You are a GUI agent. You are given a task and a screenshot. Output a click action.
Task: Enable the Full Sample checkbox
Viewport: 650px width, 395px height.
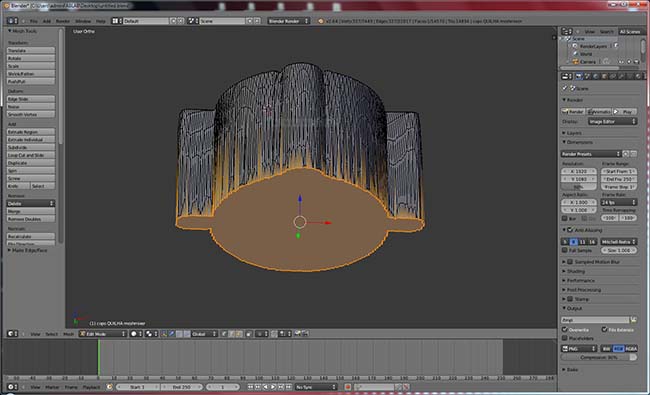click(x=565, y=250)
